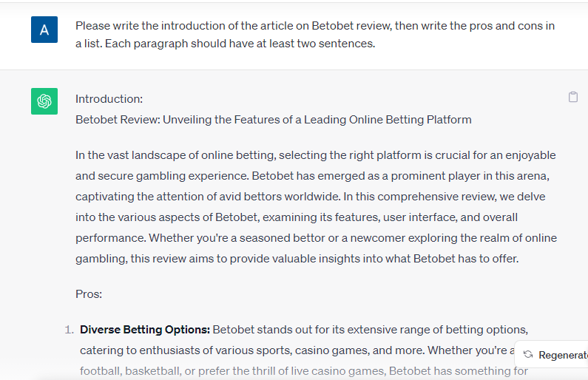Viewport: 588px width, 380px height.
Task: Click the blue user avatar "A"
Action: tap(44, 30)
